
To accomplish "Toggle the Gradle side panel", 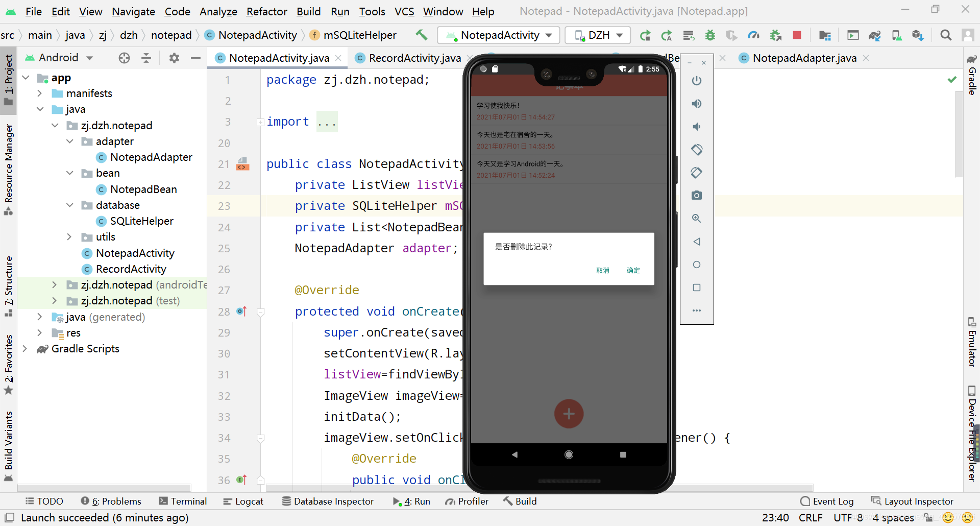I will (x=972, y=75).
